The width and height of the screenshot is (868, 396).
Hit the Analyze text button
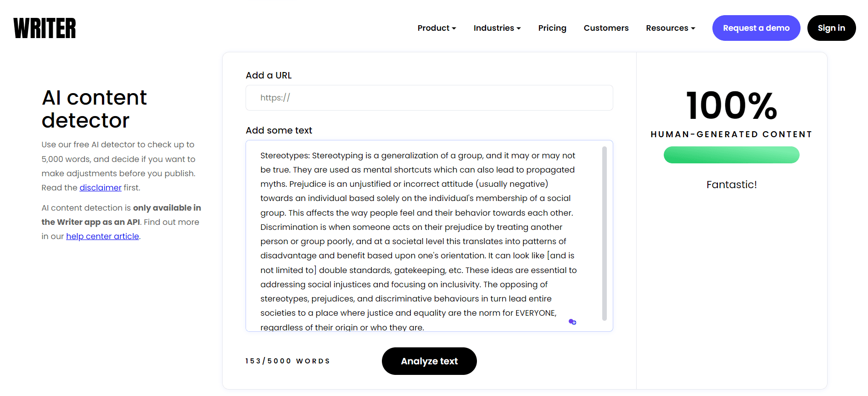pos(429,361)
